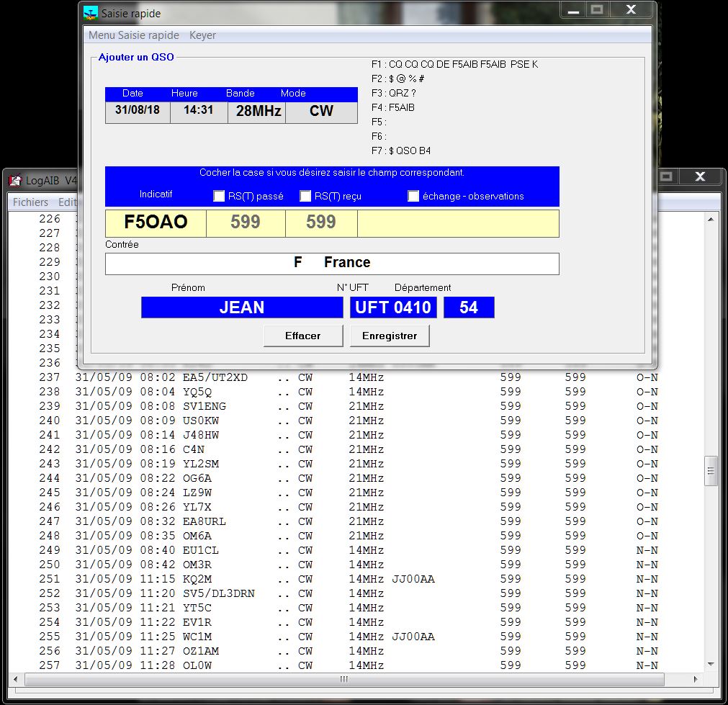Open the Fichiers menu in LogAIB window
This screenshot has width=728, height=705.
pyautogui.click(x=30, y=202)
